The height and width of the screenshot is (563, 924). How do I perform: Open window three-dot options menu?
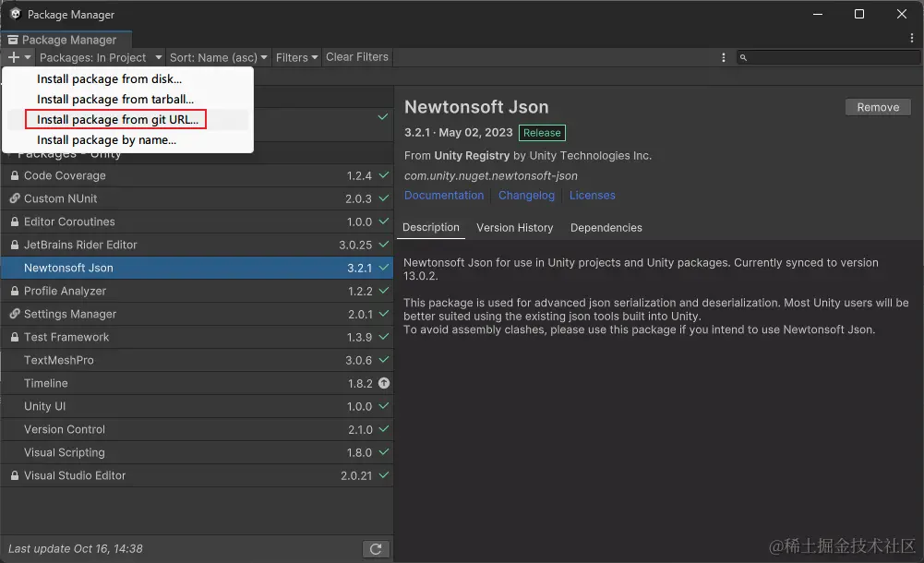pos(912,38)
